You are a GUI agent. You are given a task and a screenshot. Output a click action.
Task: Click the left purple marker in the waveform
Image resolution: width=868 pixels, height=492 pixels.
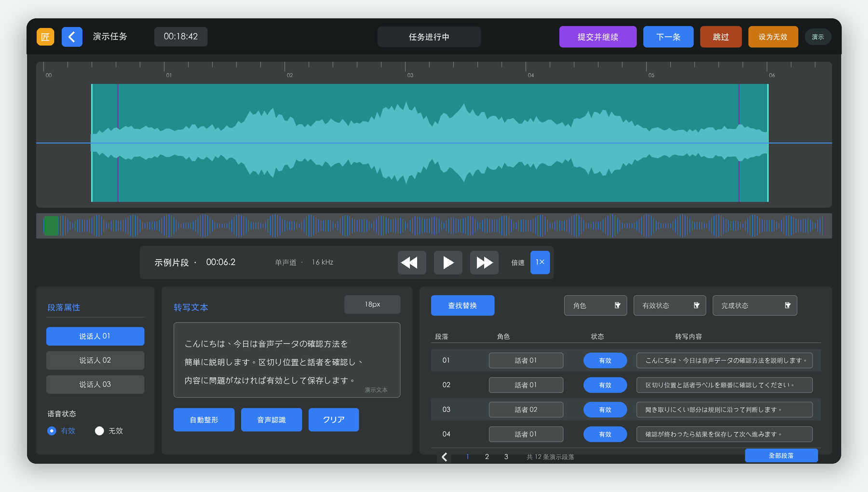[x=118, y=143]
